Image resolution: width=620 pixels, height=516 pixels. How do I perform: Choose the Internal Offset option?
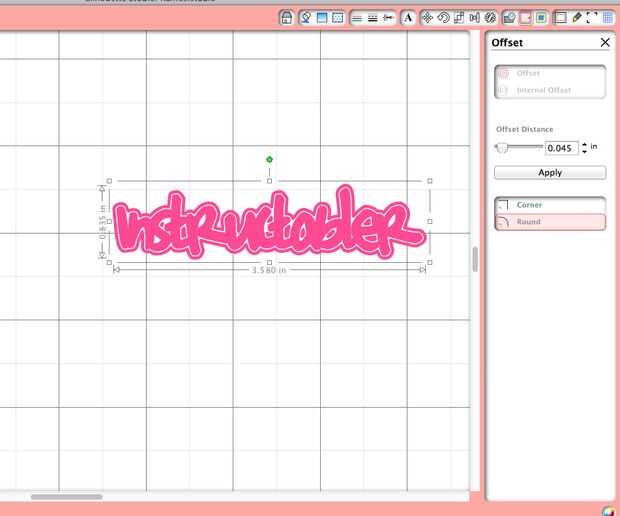pyautogui.click(x=550, y=90)
